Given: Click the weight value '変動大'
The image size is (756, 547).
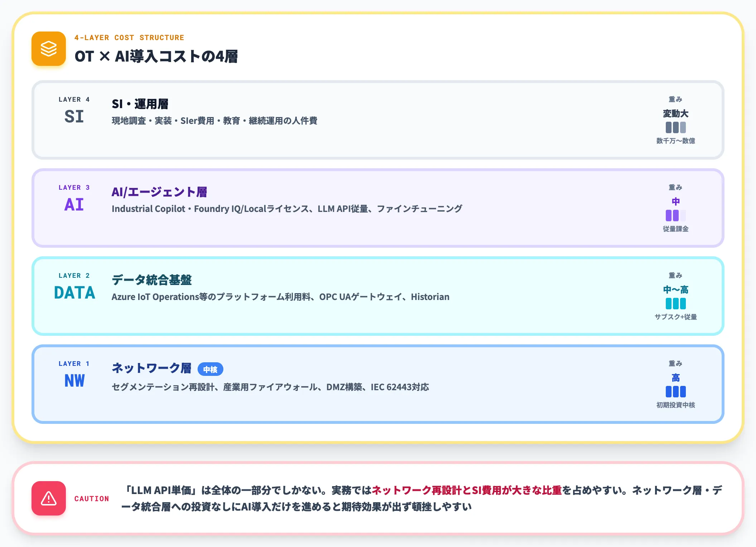Looking at the screenshot, I should pyautogui.click(x=675, y=114).
